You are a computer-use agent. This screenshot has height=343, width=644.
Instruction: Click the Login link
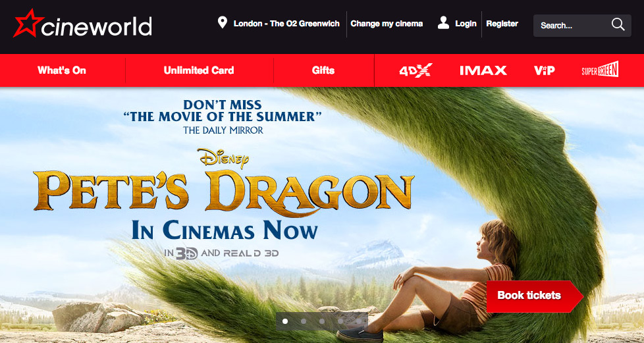point(466,24)
